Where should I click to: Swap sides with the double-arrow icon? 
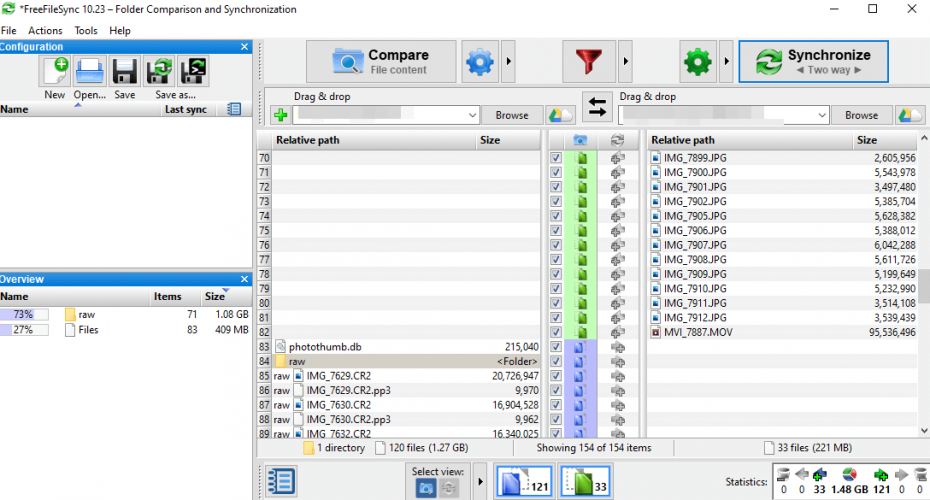pos(597,107)
